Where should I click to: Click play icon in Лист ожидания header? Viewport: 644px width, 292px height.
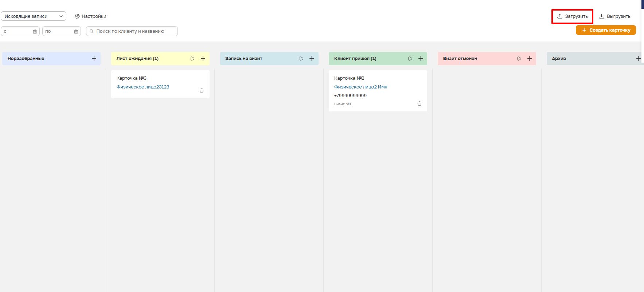point(192,59)
